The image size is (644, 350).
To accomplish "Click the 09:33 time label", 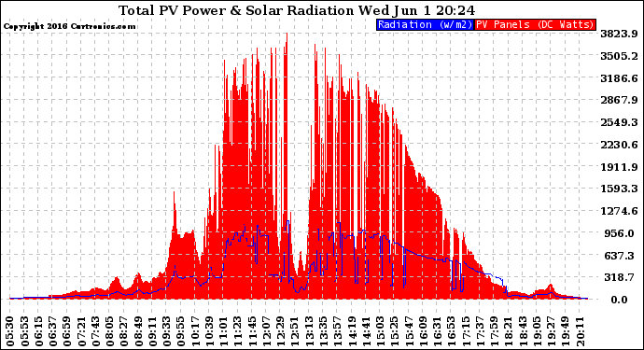I will click(x=166, y=331).
